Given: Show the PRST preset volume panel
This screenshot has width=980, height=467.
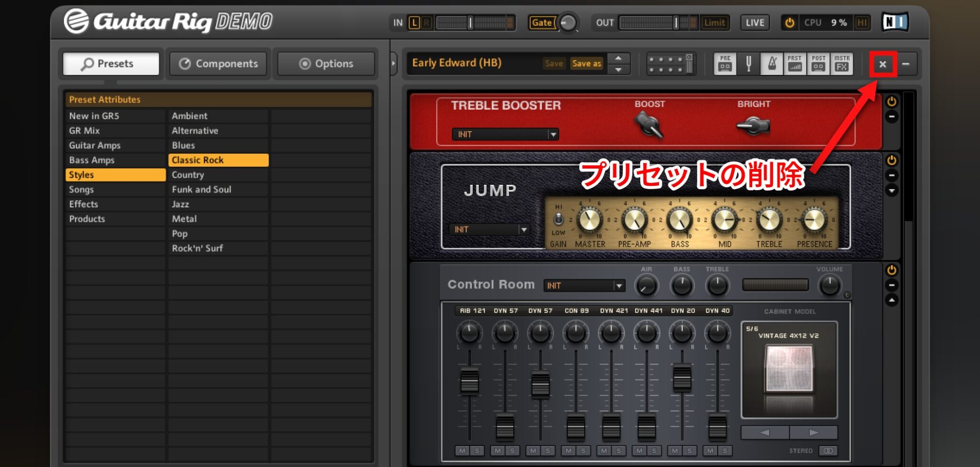Looking at the screenshot, I should 795,64.
